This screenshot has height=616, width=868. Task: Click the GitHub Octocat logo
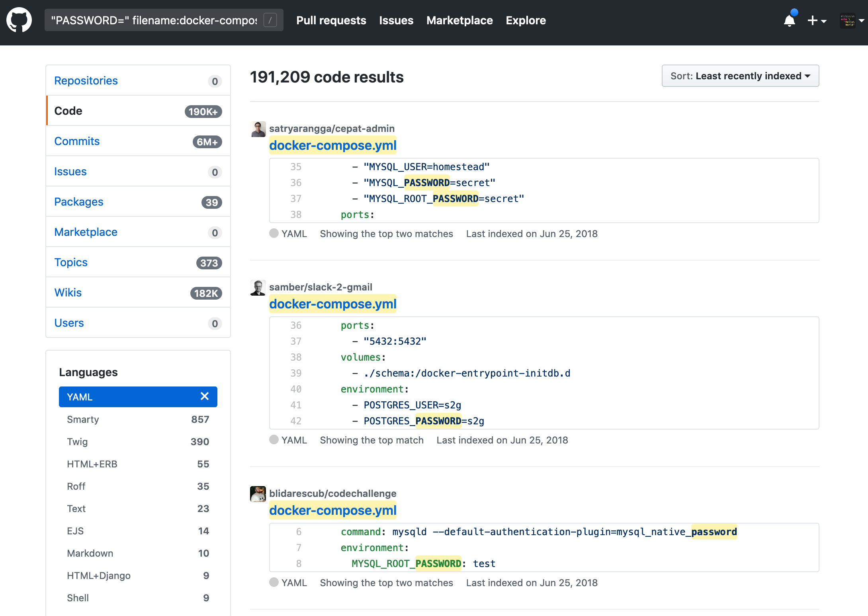(x=19, y=20)
